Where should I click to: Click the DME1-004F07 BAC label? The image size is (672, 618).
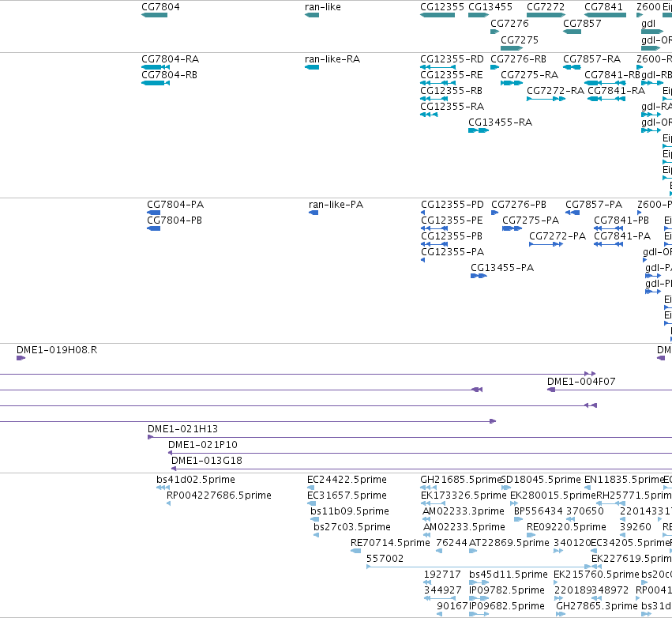click(581, 381)
